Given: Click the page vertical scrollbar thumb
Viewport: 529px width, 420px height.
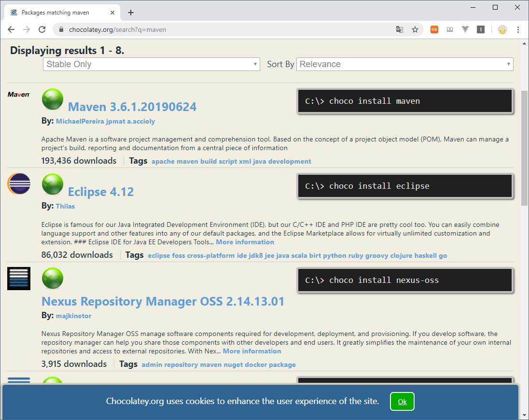Looking at the screenshot, I should 524,148.
